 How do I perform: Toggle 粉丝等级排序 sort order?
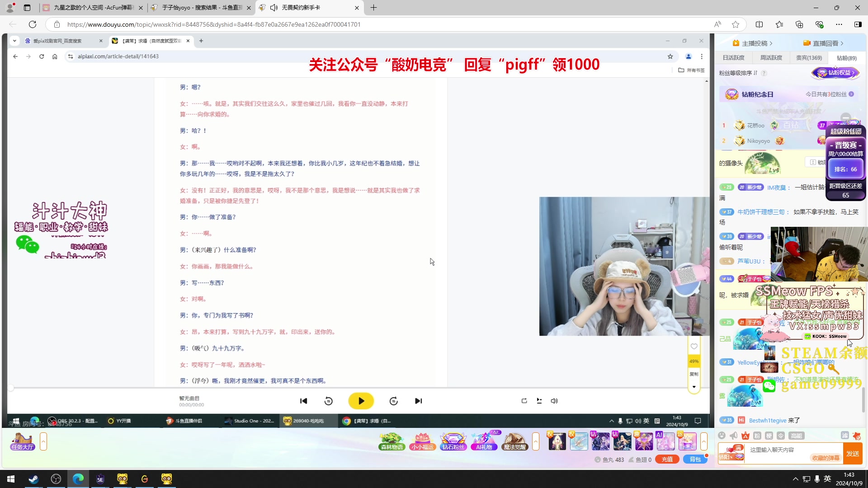pyautogui.click(x=738, y=73)
